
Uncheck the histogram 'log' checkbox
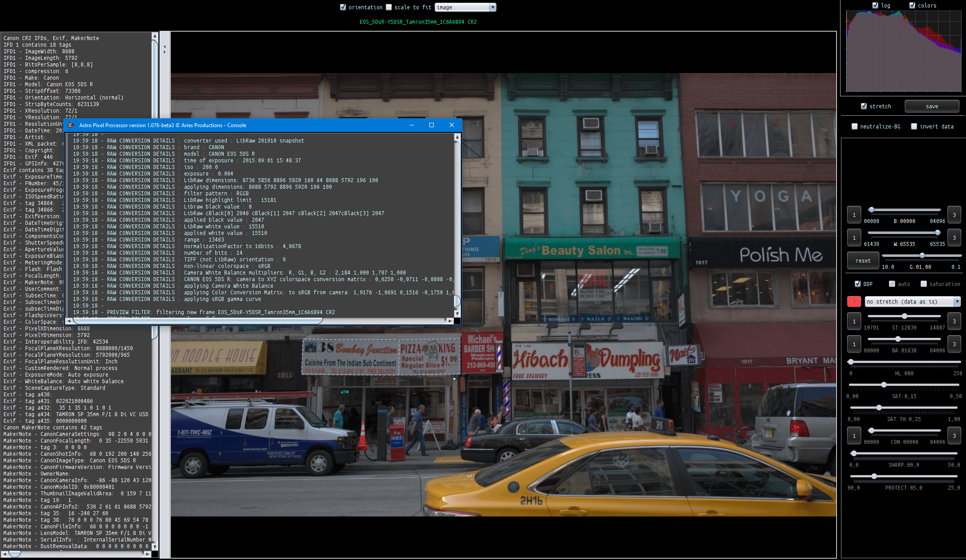pyautogui.click(x=875, y=5)
